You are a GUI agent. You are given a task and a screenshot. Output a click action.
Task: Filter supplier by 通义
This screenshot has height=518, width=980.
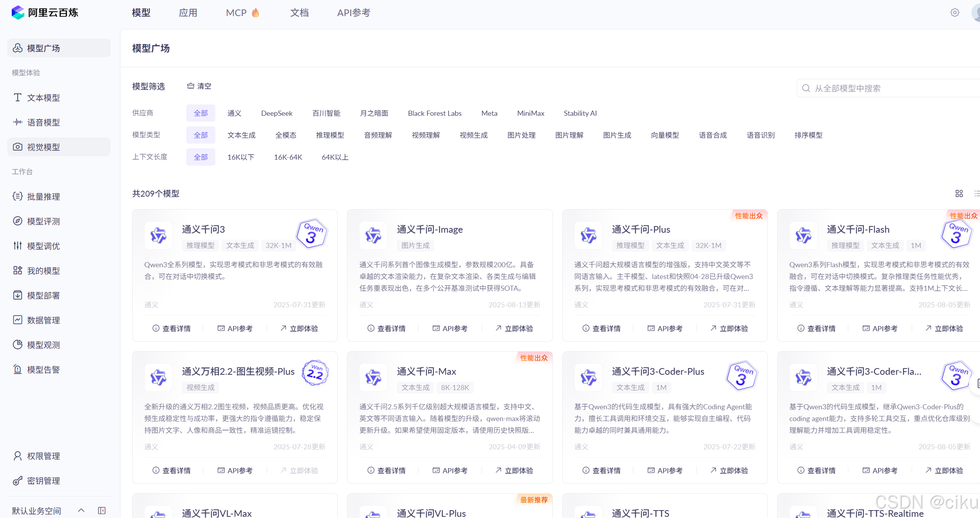[x=235, y=113]
